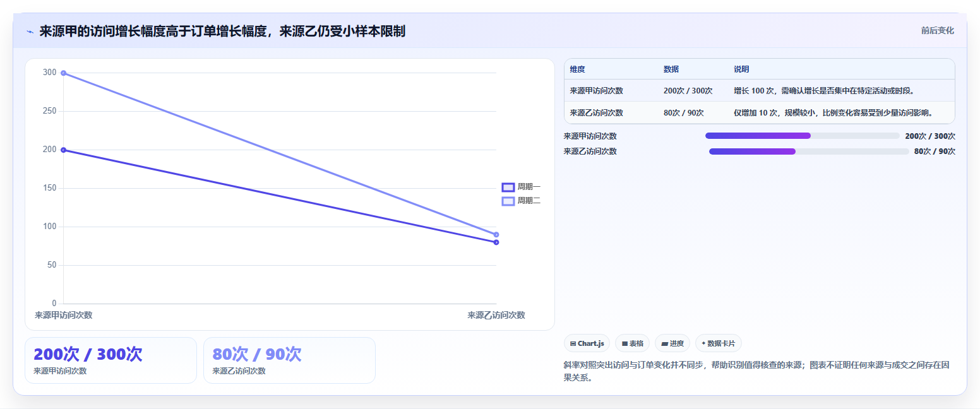
Task: Click y-axis tick label 150
Action: pos(50,188)
